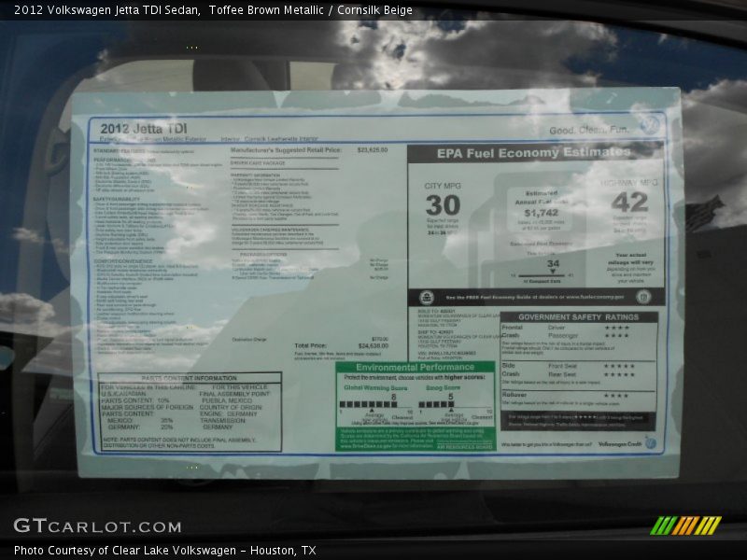
Task: Click the "2012 Jetta TDI" sticker heading
Action: 144,128
